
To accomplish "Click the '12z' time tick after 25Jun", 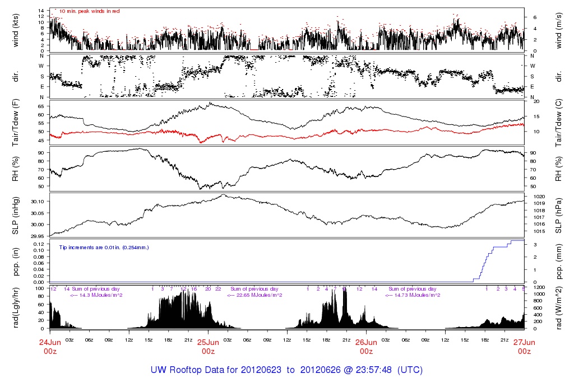I will [x=288, y=340].
